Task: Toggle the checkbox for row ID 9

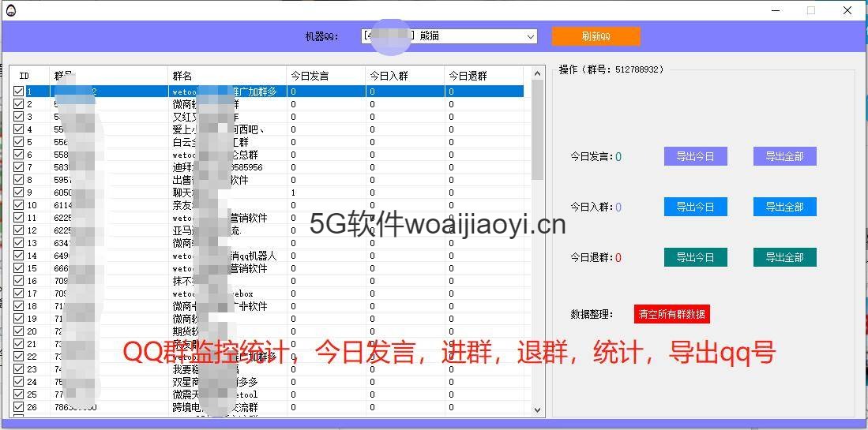Action: tap(18, 193)
